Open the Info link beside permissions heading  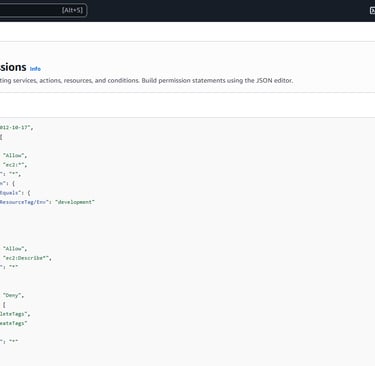pos(35,69)
